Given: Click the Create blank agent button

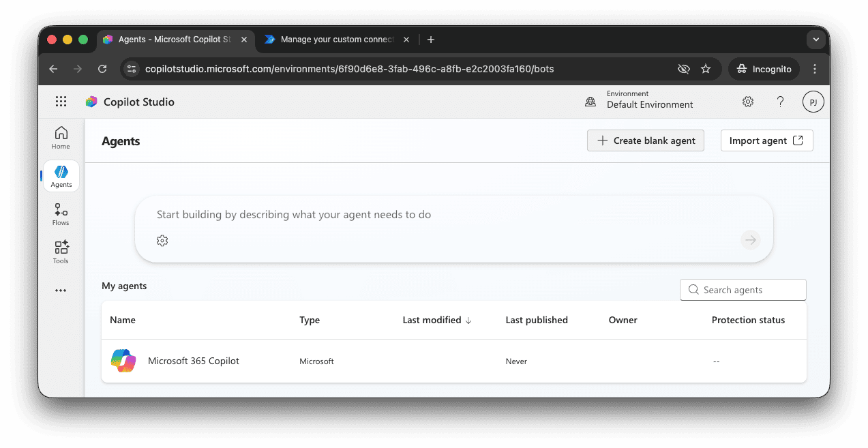Looking at the screenshot, I should tap(646, 140).
